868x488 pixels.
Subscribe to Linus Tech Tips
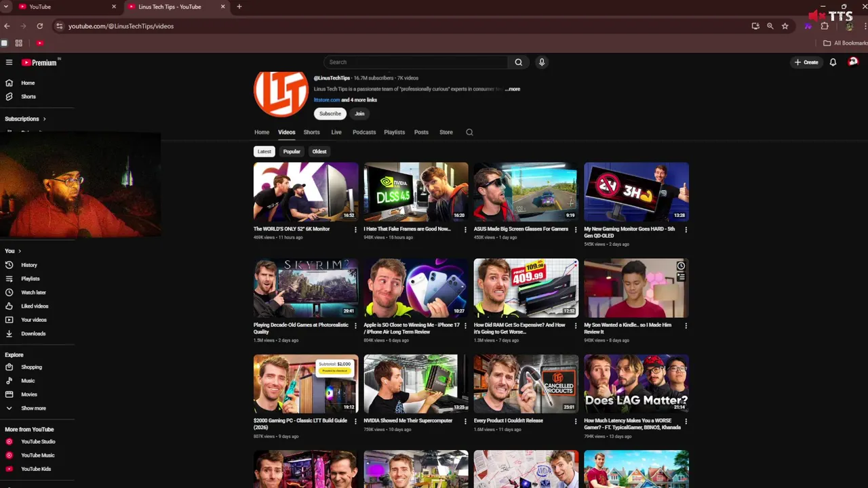330,114
